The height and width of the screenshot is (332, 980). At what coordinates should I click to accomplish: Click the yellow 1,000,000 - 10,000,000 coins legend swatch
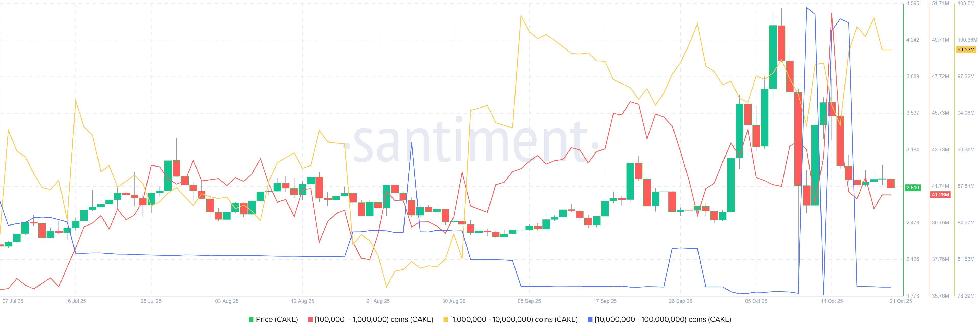pyautogui.click(x=446, y=319)
